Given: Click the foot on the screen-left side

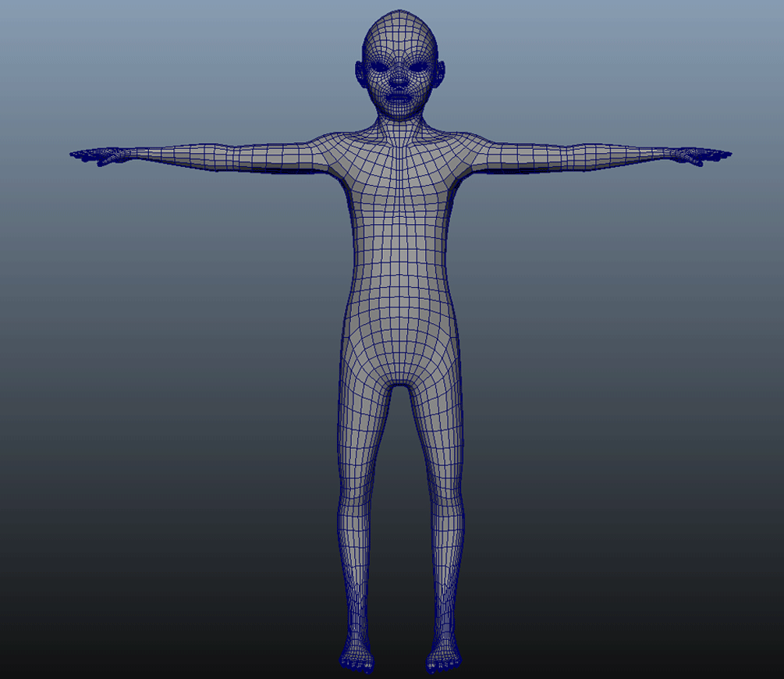Looking at the screenshot, I should [356, 659].
